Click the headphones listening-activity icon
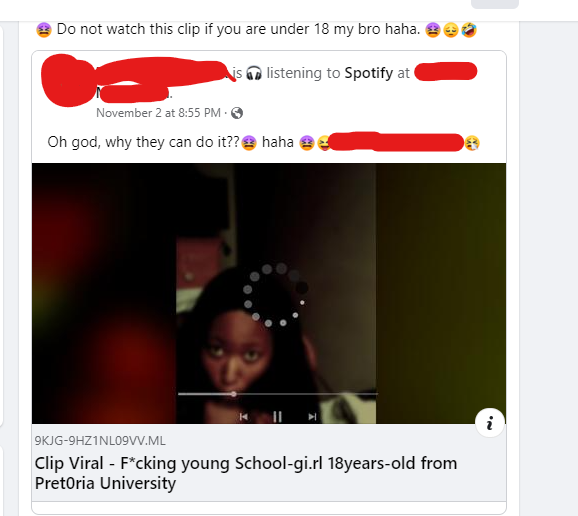578x516 pixels. point(254,73)
